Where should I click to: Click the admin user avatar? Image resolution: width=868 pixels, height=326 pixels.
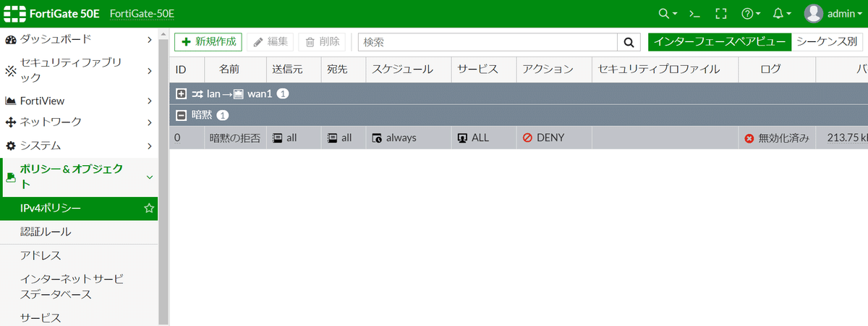[814, 13]
